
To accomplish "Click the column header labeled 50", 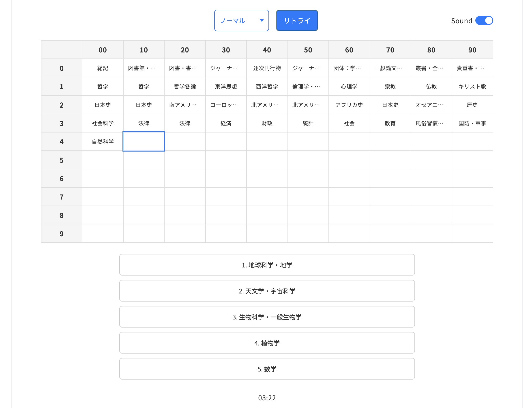I will (x=308, y=50).
